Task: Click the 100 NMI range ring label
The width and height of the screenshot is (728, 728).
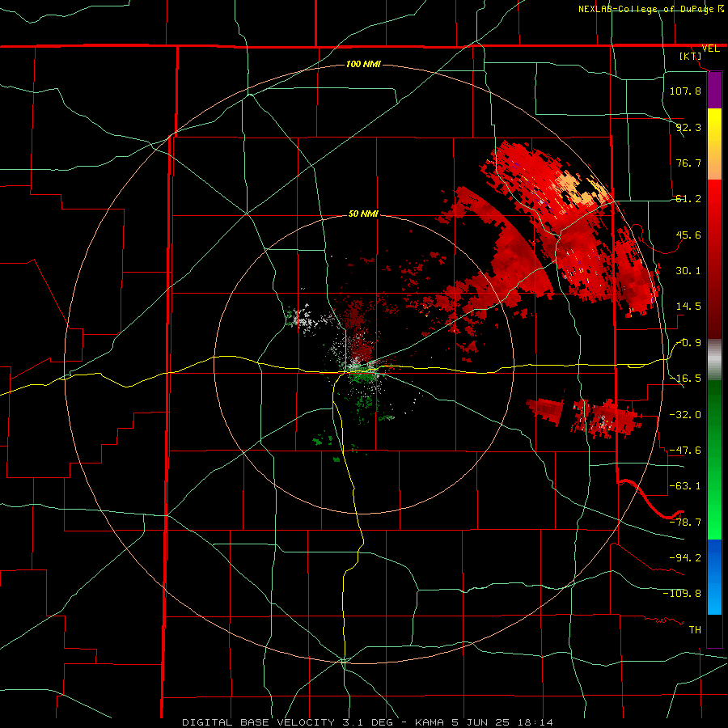Action: tap(363, 64)
